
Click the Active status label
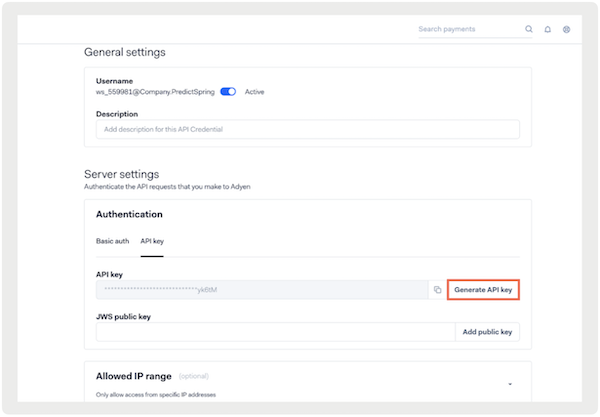coord(254,92)
